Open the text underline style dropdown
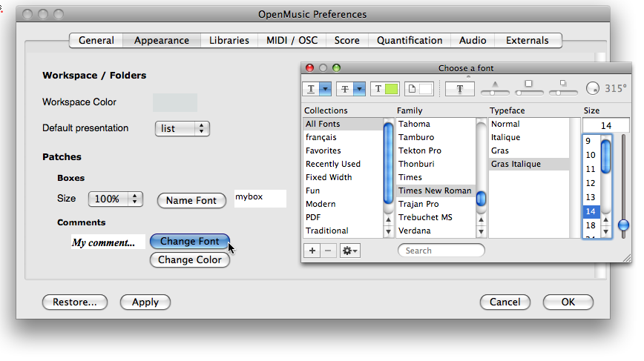 tap(325, 89)
